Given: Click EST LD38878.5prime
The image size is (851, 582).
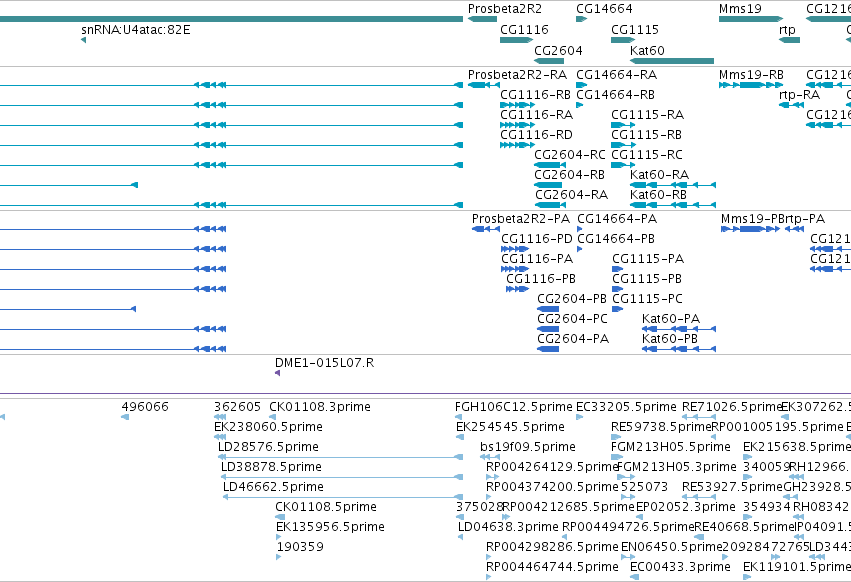Looking at the screenshot, I should point(271,467).
